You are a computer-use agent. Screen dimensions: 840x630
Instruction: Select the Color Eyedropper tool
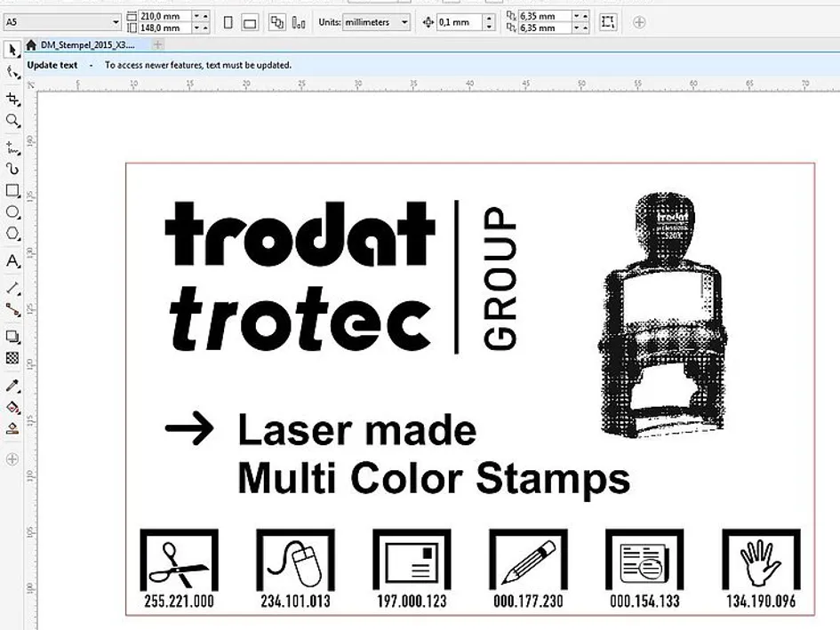12,385
